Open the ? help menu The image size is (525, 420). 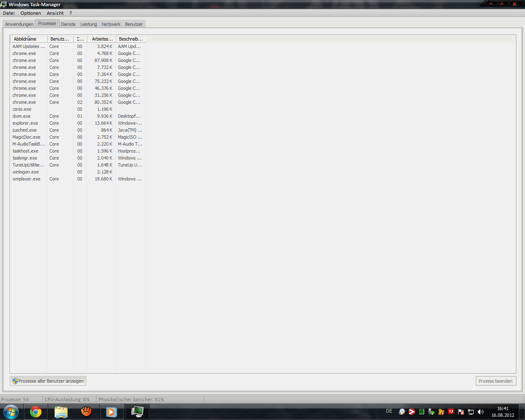tap(71, 13)
